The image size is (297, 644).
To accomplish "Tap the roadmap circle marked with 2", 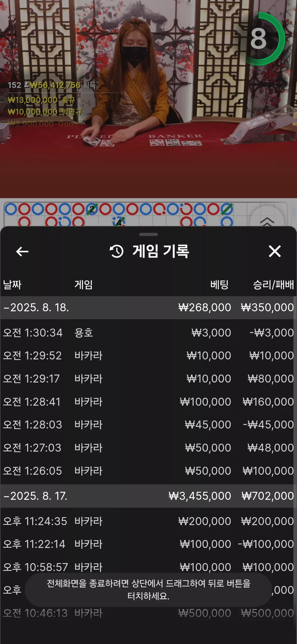I will click(x=92, y=209).
